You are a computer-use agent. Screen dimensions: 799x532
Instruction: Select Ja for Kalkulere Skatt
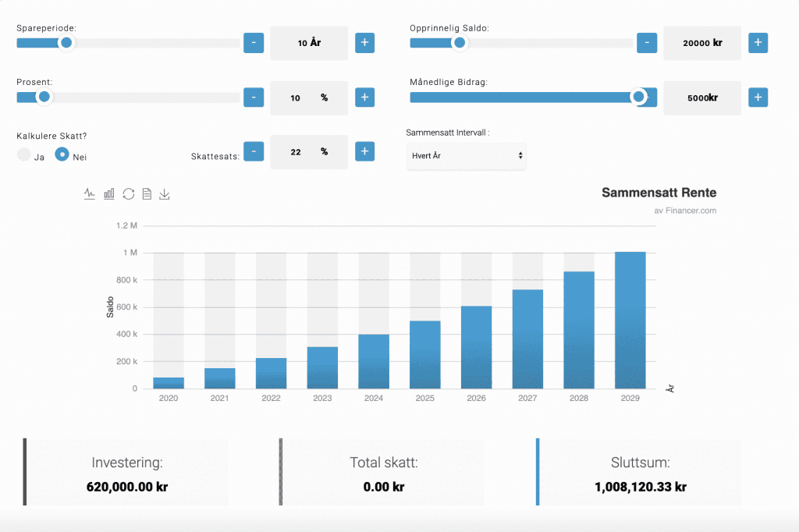(24, 155)
